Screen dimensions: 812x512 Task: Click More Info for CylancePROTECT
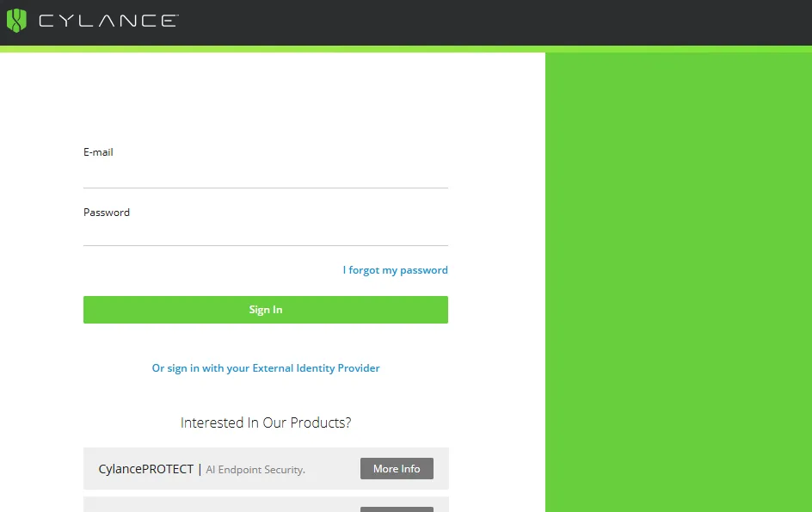coord(397,468)
